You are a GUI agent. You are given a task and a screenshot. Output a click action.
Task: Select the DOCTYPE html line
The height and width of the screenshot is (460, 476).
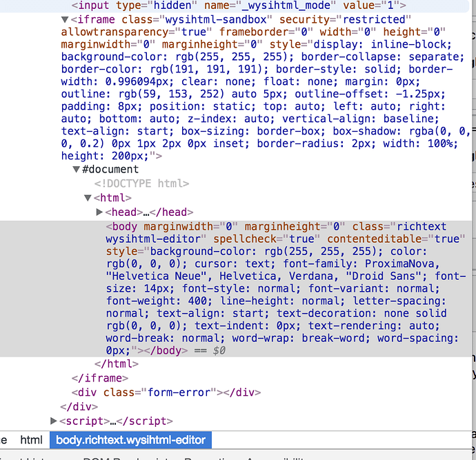point(141,183)
